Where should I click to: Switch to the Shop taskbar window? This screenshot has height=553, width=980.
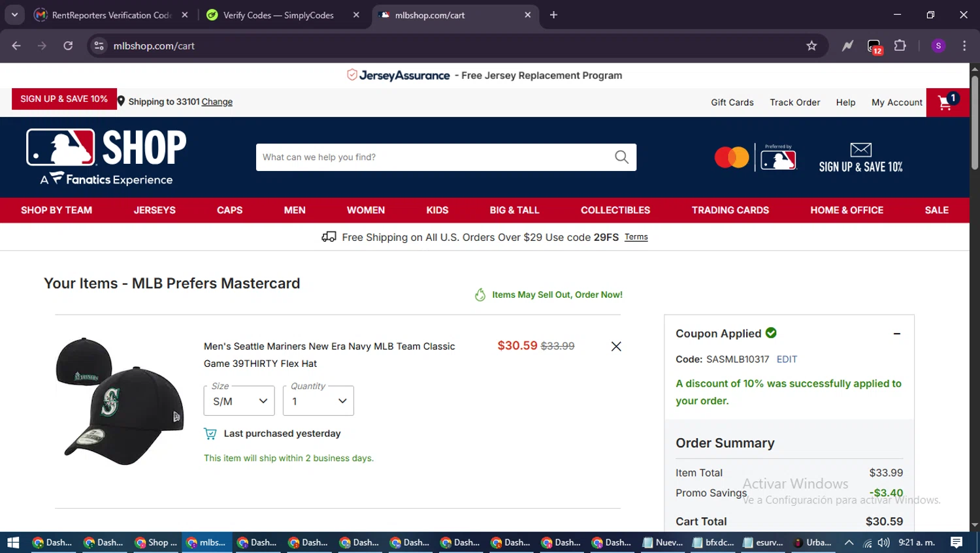(x=156, y=543)
